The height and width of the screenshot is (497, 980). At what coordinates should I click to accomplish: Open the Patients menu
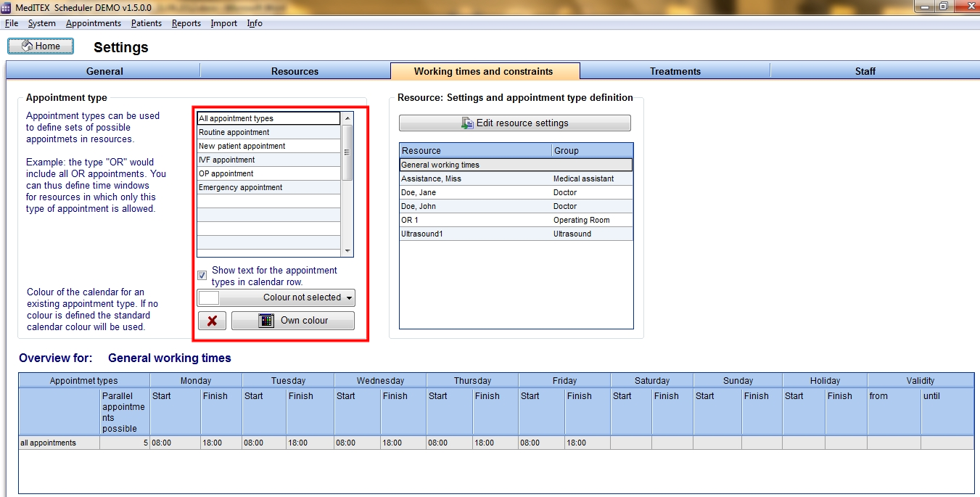(147, 23)
